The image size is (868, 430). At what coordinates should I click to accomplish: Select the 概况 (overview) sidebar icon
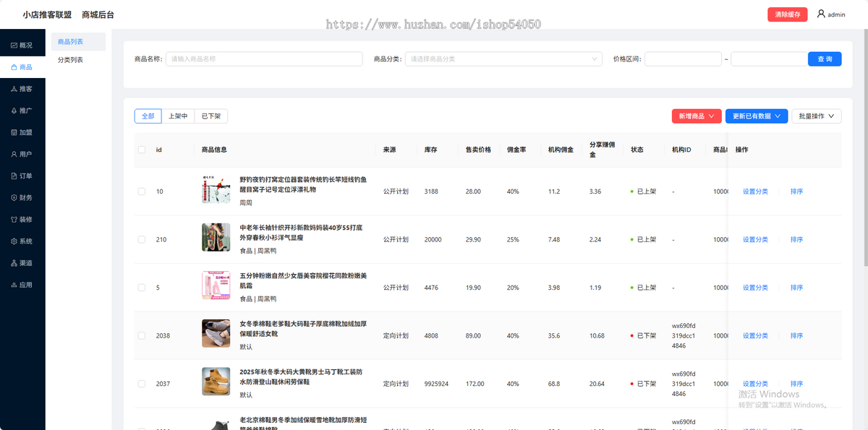pos(22,44)
